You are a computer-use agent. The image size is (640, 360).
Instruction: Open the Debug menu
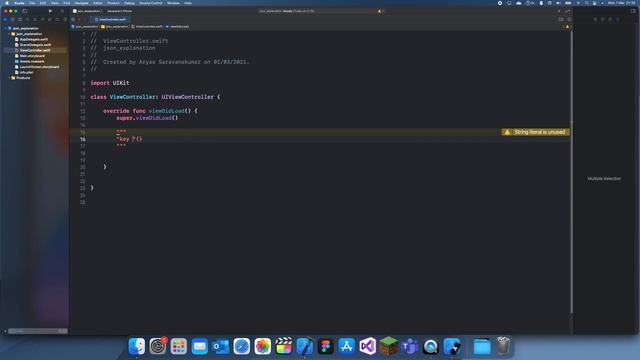click(129, 3)
